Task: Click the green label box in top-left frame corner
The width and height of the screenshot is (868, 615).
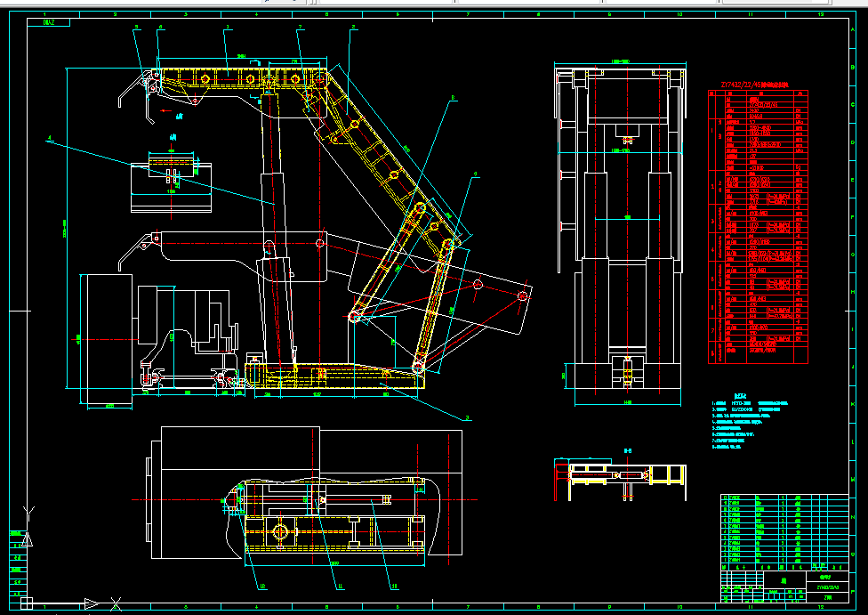Action: point(49,23)
